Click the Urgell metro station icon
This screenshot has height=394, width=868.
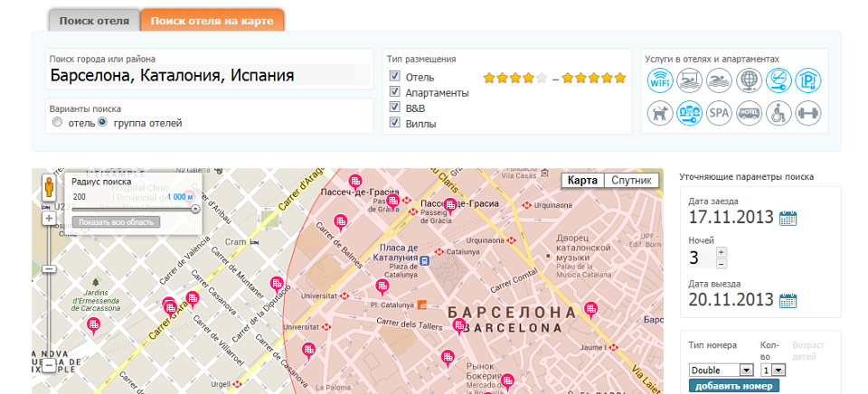(237, 383)
